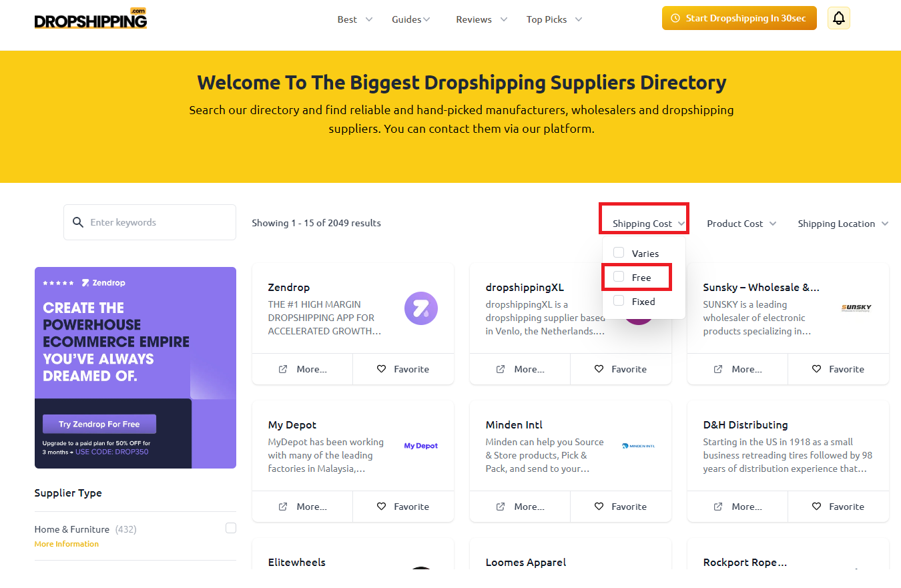Click external link icon on Zendrop card

pyautogui.click(x=283, y=369)
